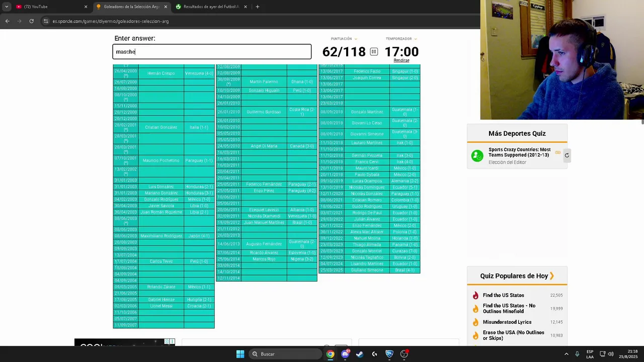The width and height of the screenshot is (644, 362).
Task: Open a new browser tab
Action: (258, 7)
